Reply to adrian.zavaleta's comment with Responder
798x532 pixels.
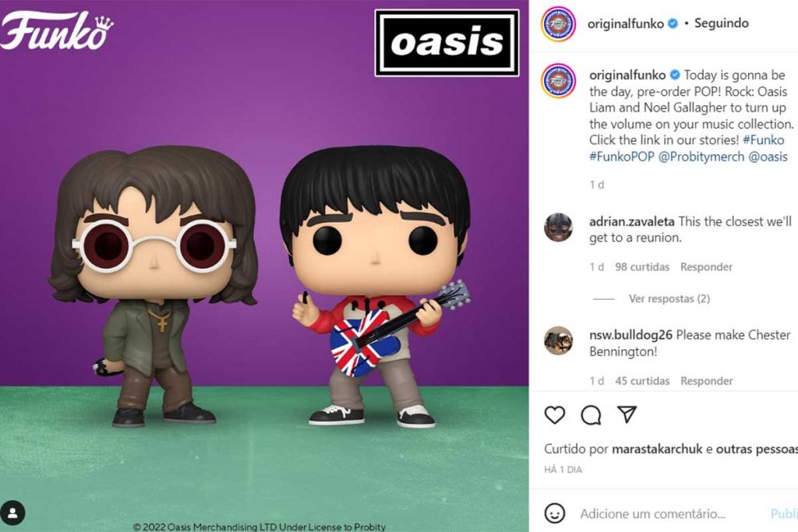click(706, 267)
